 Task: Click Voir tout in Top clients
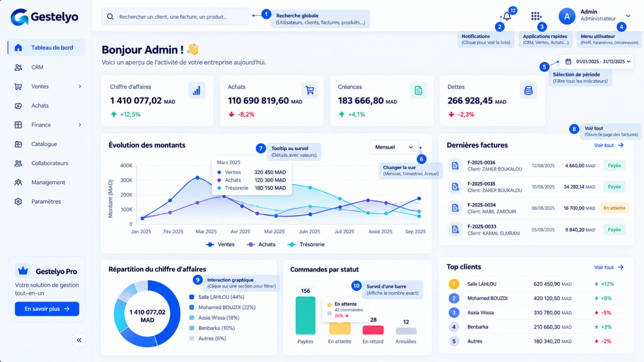pos(609,267)
